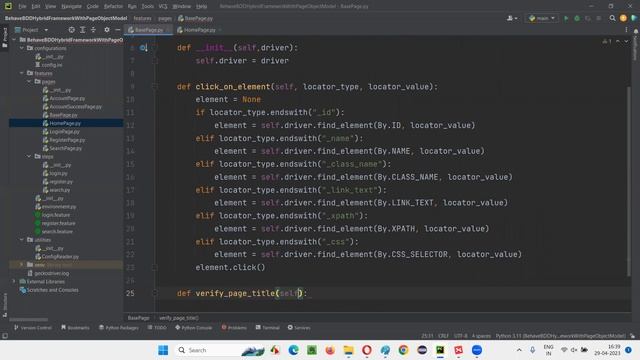Collapse the utilities folder
The width and height of the screenshot is (640, 360).
pyautogui.click(x=22, y=240)
